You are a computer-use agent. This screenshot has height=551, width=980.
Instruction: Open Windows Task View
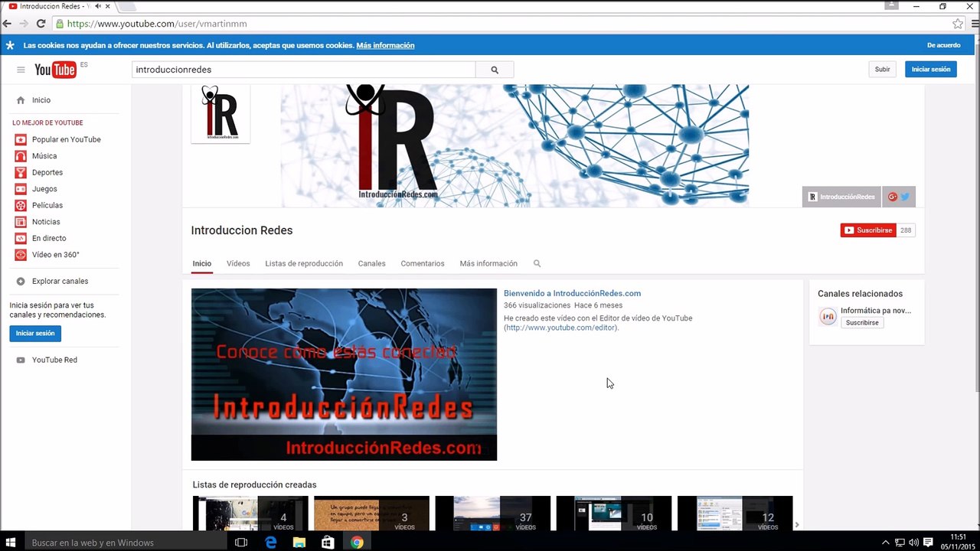click(x=241, y=543)
